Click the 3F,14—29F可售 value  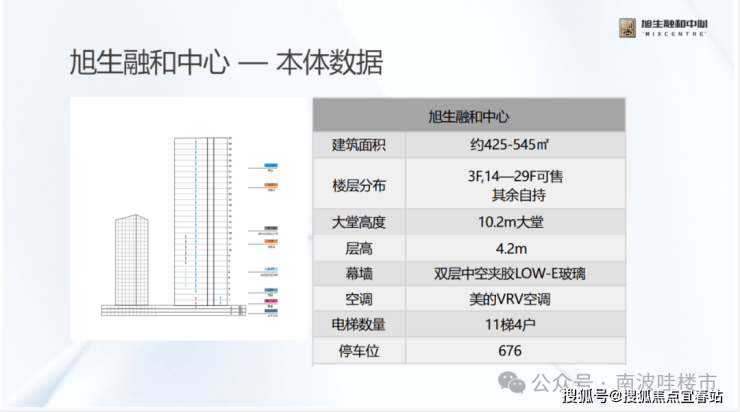click(x=515, y=177)
